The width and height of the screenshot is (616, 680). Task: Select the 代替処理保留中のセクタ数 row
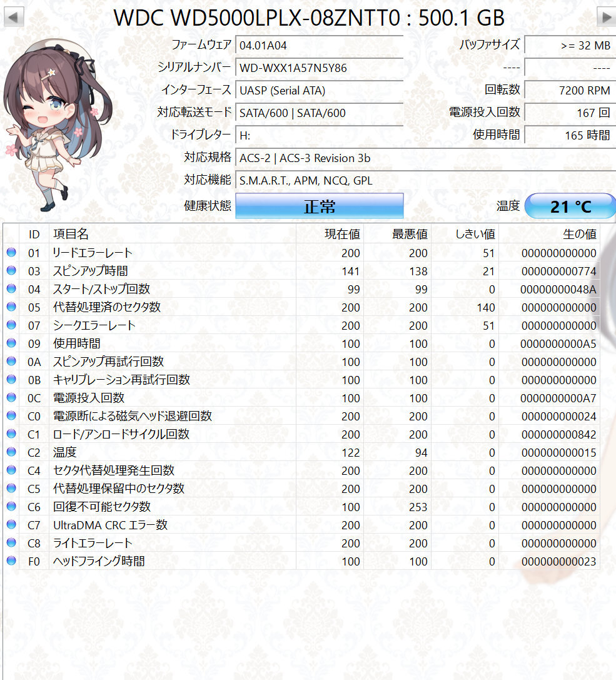tap(301, 489)
